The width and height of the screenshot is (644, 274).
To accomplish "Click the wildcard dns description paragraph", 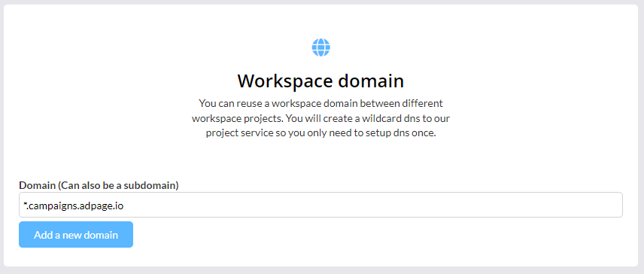I will [x=320, y=118].
